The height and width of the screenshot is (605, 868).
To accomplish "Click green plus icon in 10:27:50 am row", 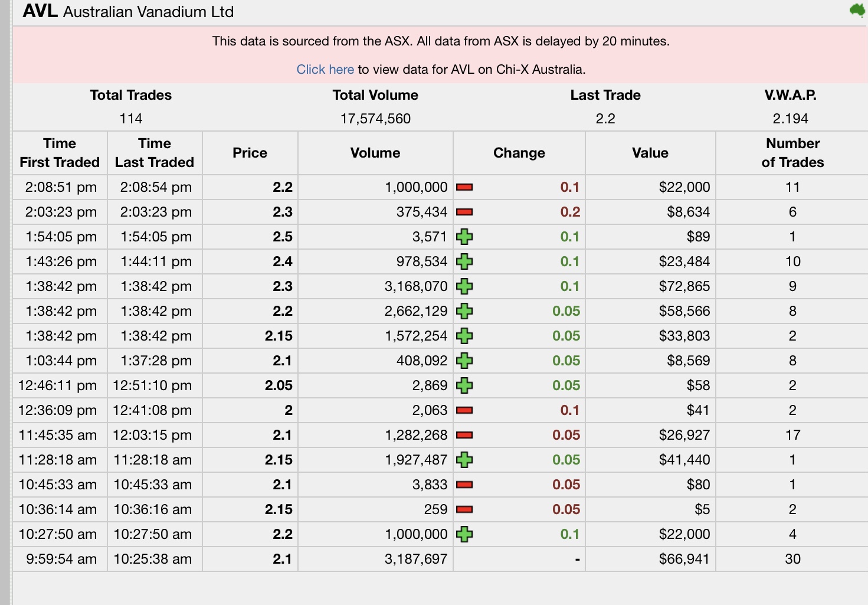I will 464,534.
